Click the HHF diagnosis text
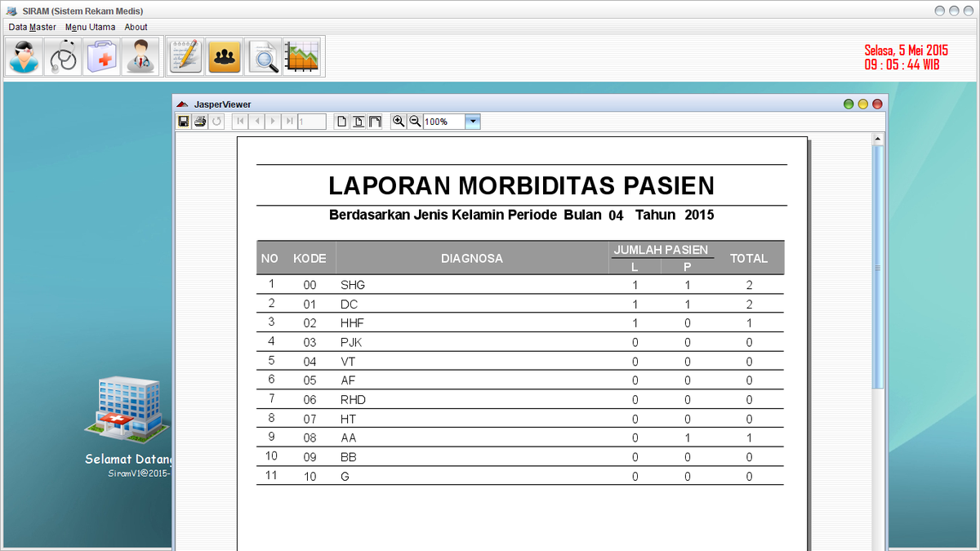This screenshot has height=551, width=980. click(x=352, y=323)
